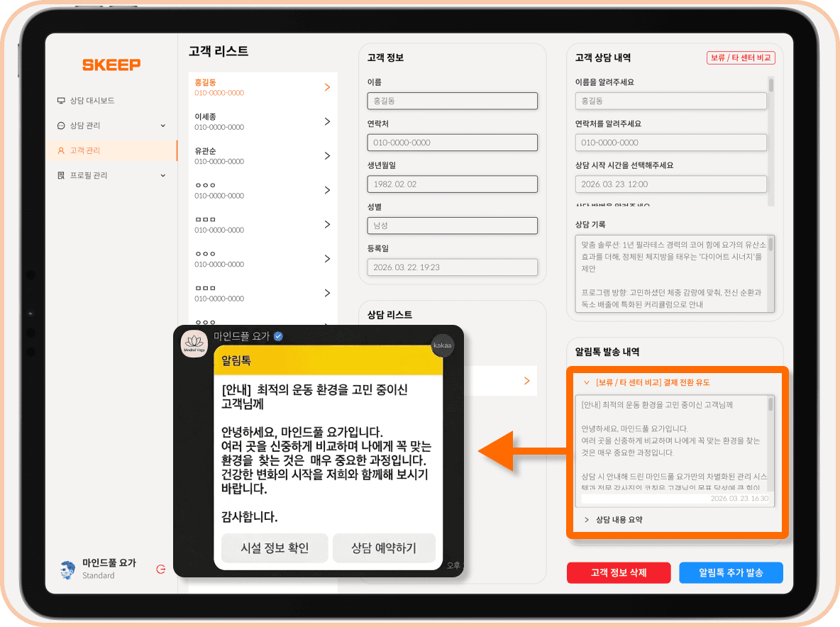The height and width of the screenshot is (627, 840).
Task: Click the 시설 정보 확인 button
Action: pos(275,548)
